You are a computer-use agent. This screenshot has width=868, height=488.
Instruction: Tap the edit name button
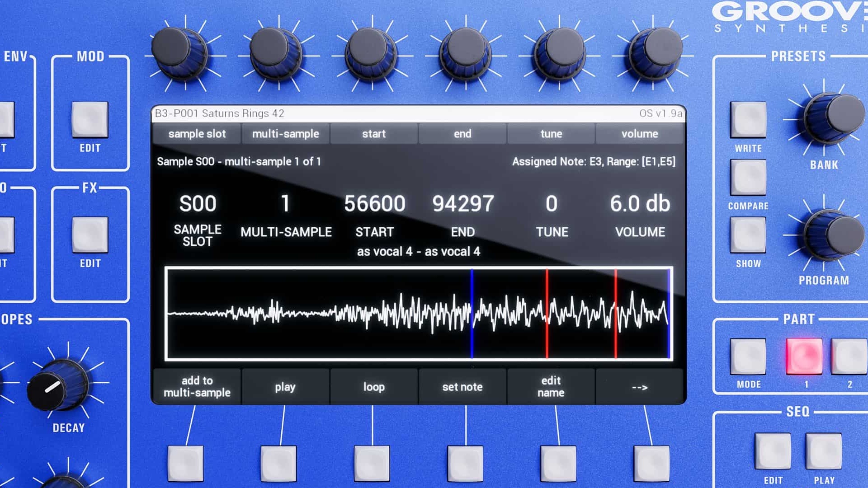tap(551, 387)
